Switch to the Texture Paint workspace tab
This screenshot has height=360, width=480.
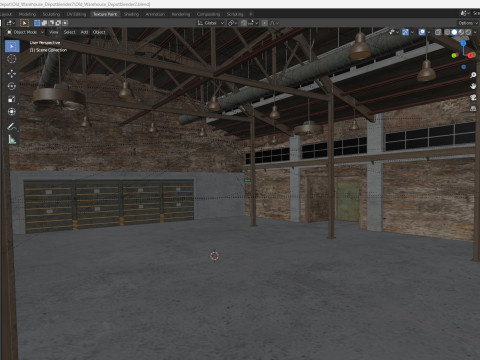pyautogui.click(x=105, y=14)
